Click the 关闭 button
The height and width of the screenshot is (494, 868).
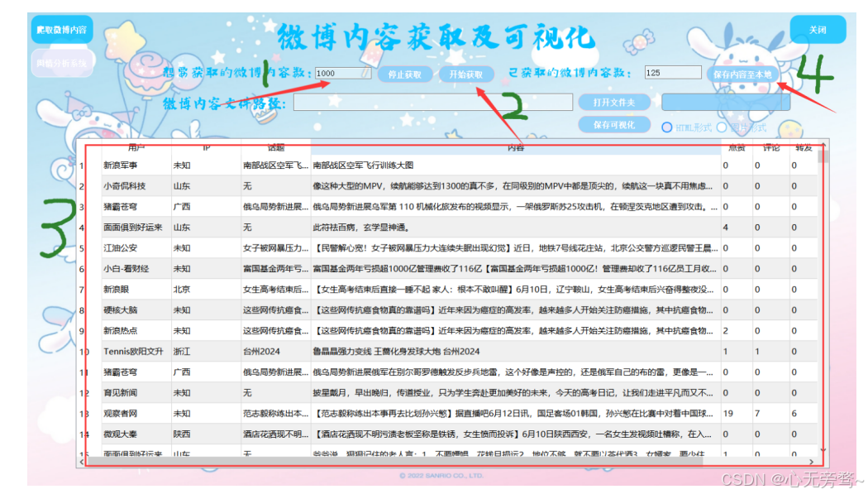[818, 30]
